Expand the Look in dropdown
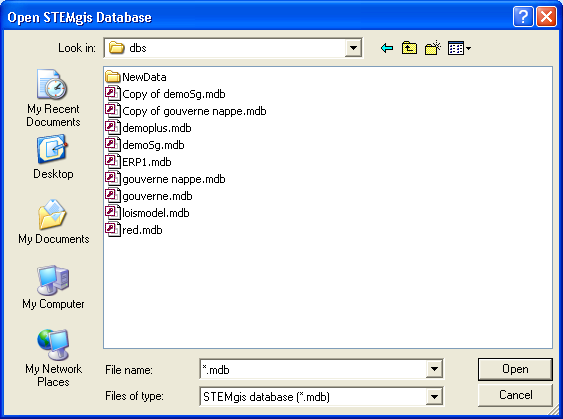The height and width of the screenshot is (419, 563). click(x=353, y=48)
